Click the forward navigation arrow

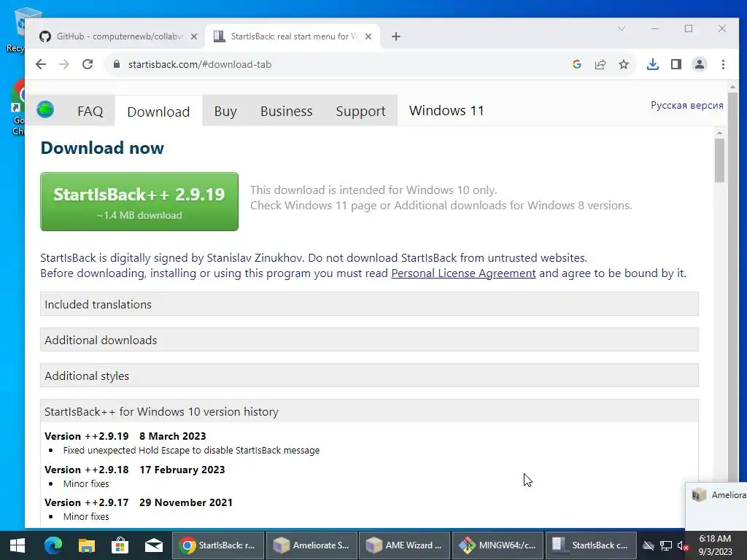pyautogui.click(x=64, y=64)
